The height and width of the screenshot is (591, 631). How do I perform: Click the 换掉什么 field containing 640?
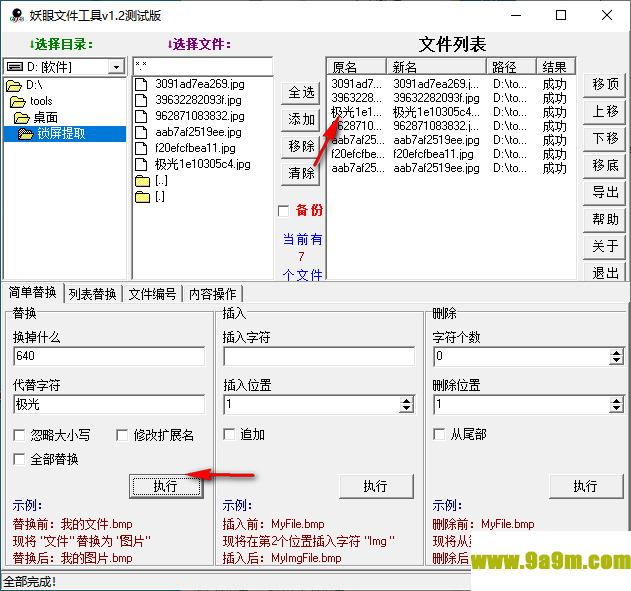pos(109,356)
